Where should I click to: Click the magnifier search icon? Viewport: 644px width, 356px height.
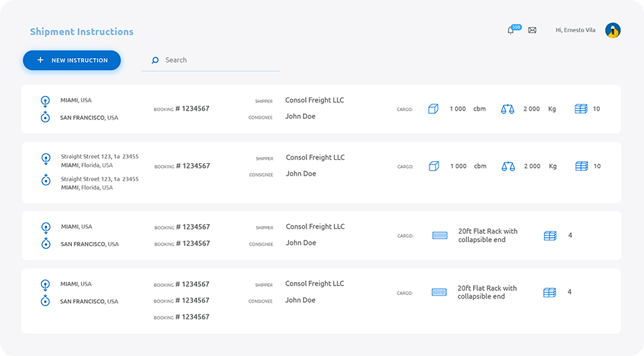click(155, 60)
